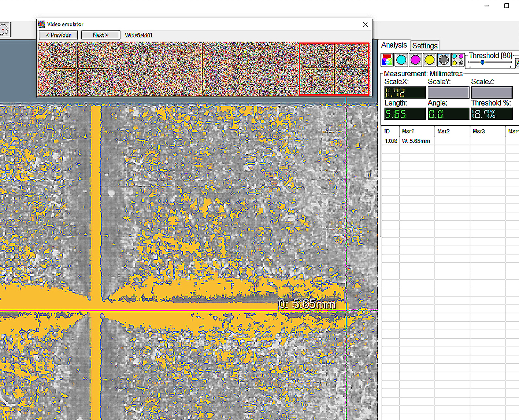The width and height of the screenshot is (519, 420).
Task: Pick the magenta circle channel button
Action: [415, 59]
